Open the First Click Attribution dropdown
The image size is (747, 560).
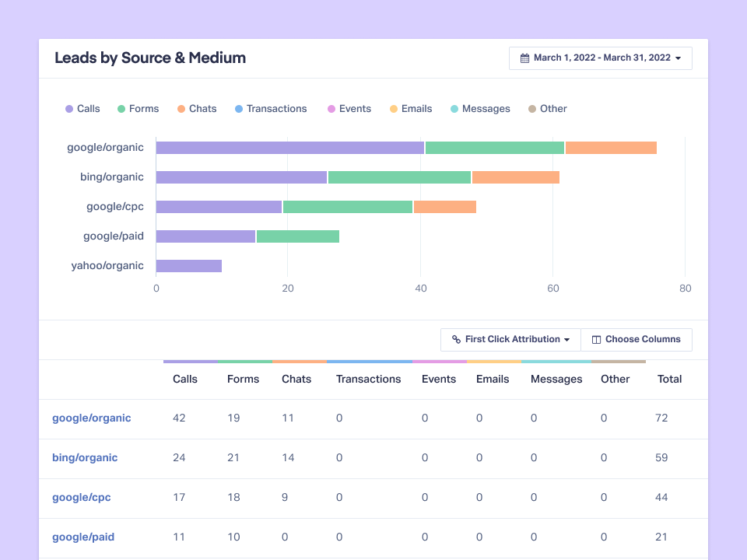pyautogui.click(x=510, y=339)
